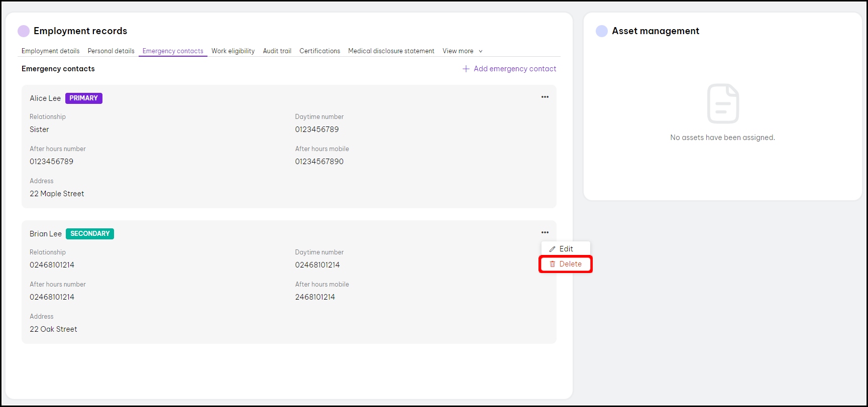The image size is (868, 407).
Task: Open the Personal details tab
Action: (x=111, y=51)
